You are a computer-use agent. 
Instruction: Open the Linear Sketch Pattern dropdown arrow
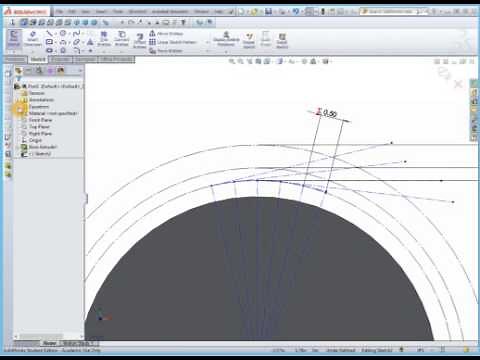tap(207, 42)
